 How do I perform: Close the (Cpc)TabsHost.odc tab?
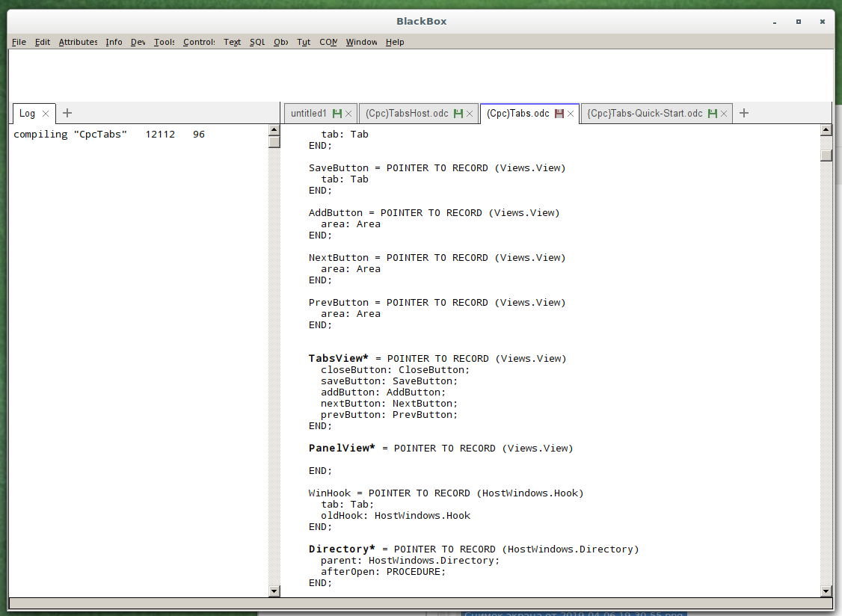point(470,114)
